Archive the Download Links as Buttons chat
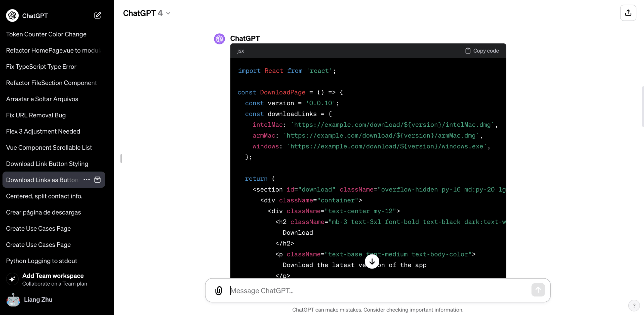Viewport: 644px width, 315px height. (97, 180)
